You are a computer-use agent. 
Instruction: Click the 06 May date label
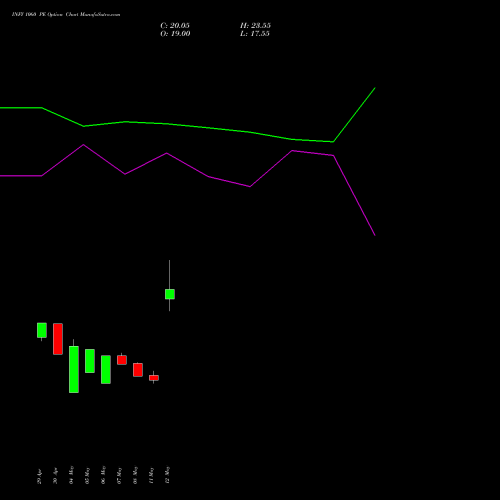[103, 475]
